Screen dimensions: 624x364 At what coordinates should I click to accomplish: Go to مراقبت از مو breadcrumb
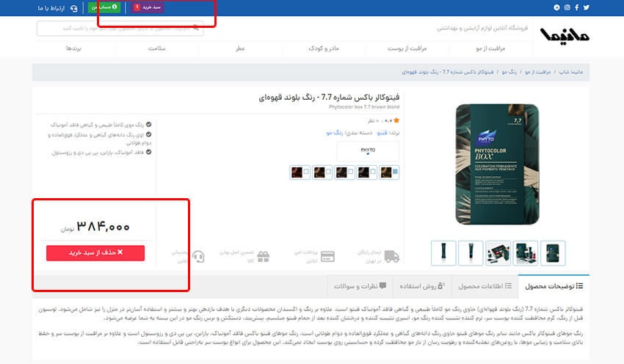[537, 72]
